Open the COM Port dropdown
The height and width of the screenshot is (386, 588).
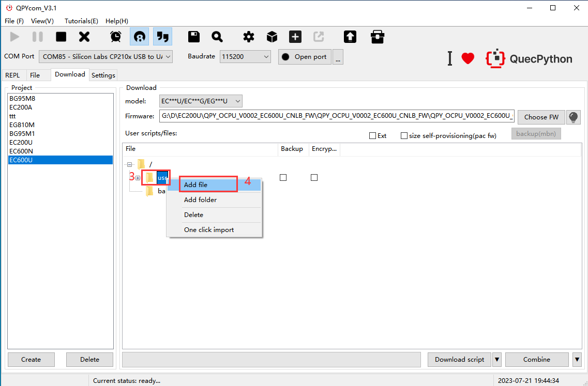coord(105,56)
